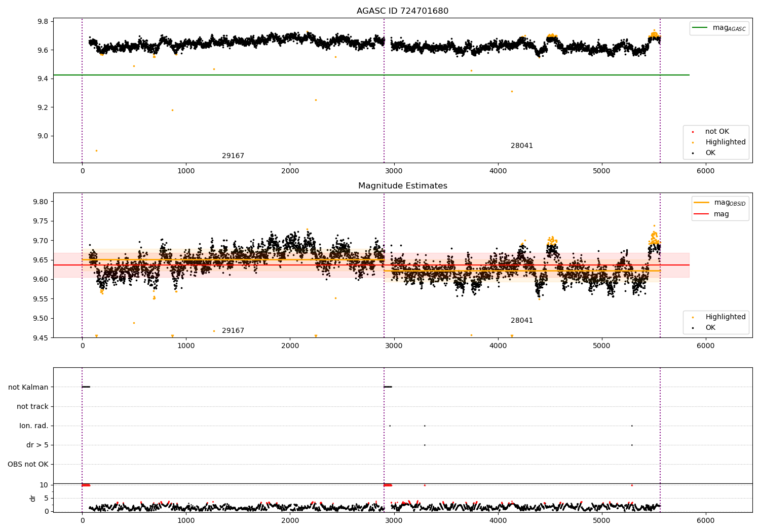The height and width of the screenshot is (532, 760).
Task: Click the 5000 x-tick label under bottom plot
Action: (602, 520)
